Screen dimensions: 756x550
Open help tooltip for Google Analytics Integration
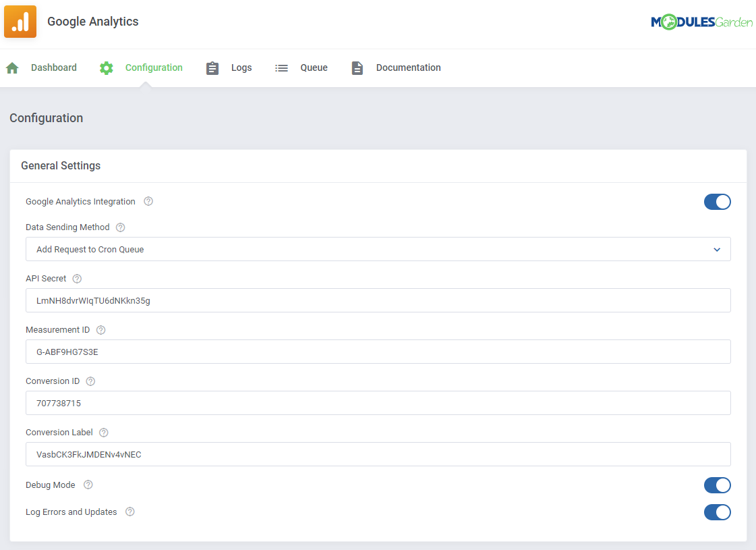point(148,201)
